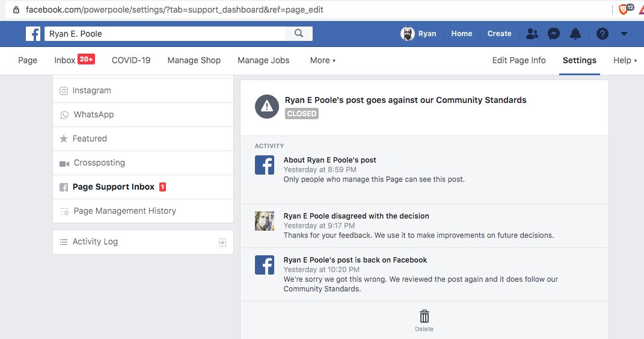
Task: Open the Messenger icon
Action: point(554,34)
